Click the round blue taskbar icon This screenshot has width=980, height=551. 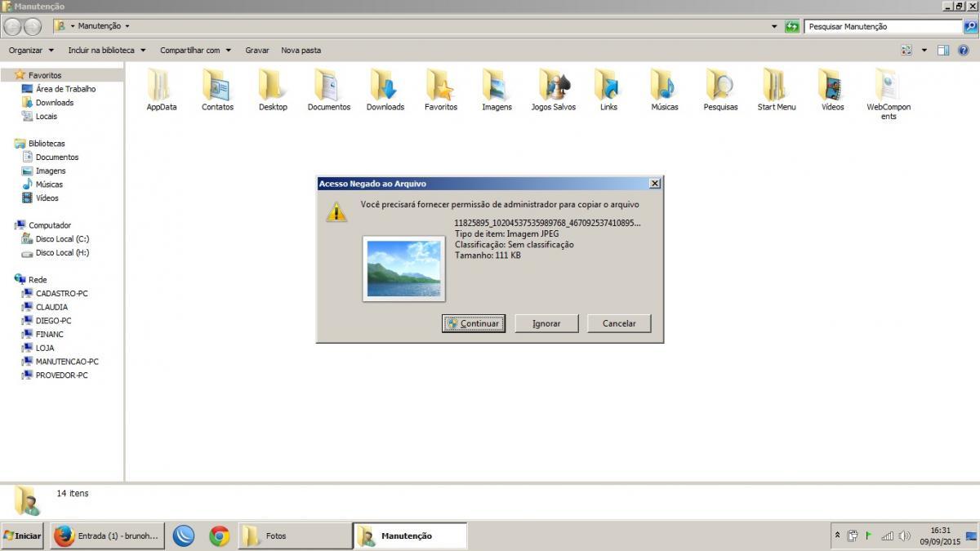click(x=184, y=536)
